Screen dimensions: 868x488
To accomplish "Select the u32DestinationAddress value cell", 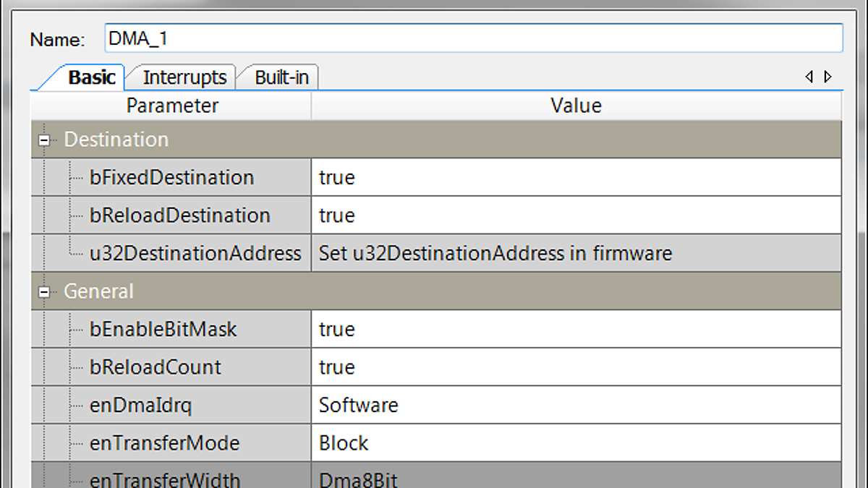I will [506, 253].
